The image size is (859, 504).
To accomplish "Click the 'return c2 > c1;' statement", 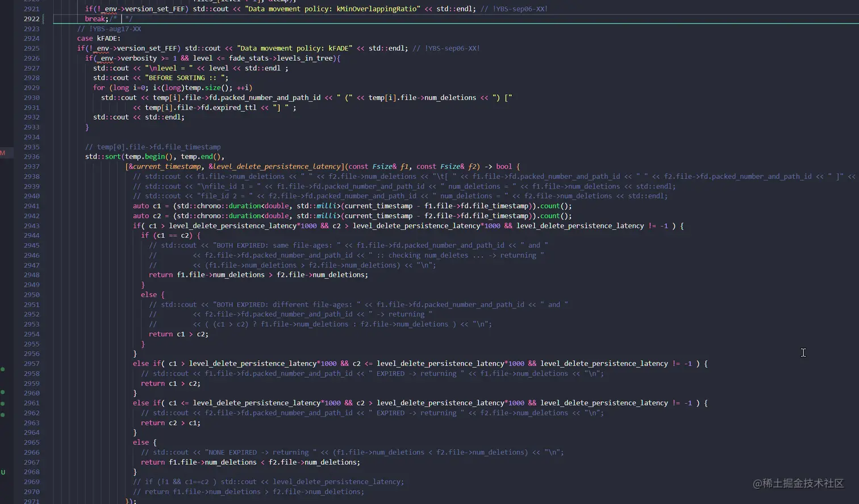I will (x=170, y=423).
